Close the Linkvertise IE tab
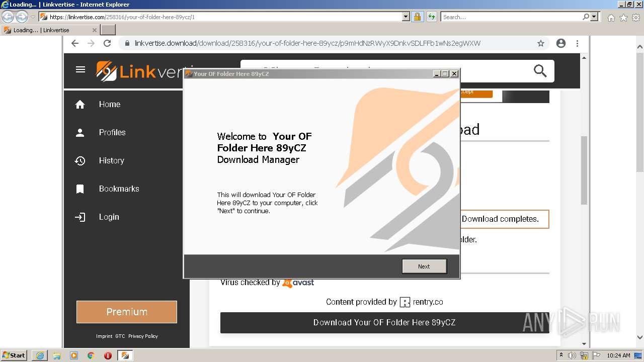 (94, 30)
